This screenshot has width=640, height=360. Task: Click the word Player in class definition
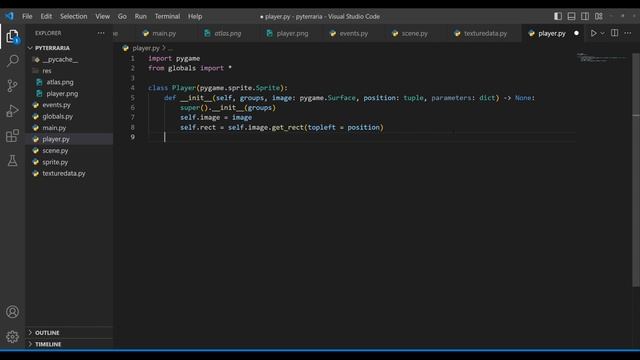point(184,88)
